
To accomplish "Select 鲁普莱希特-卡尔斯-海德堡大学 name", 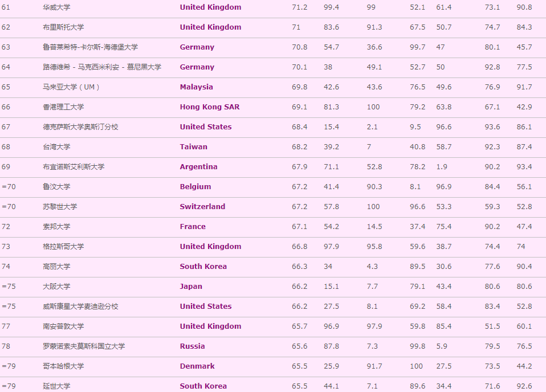I will pos(90,47).
